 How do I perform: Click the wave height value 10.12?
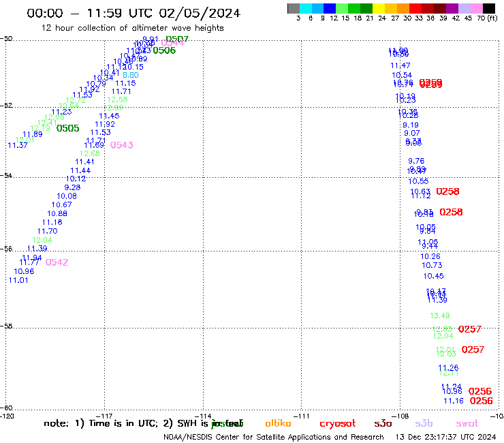[x=76, y=179]
